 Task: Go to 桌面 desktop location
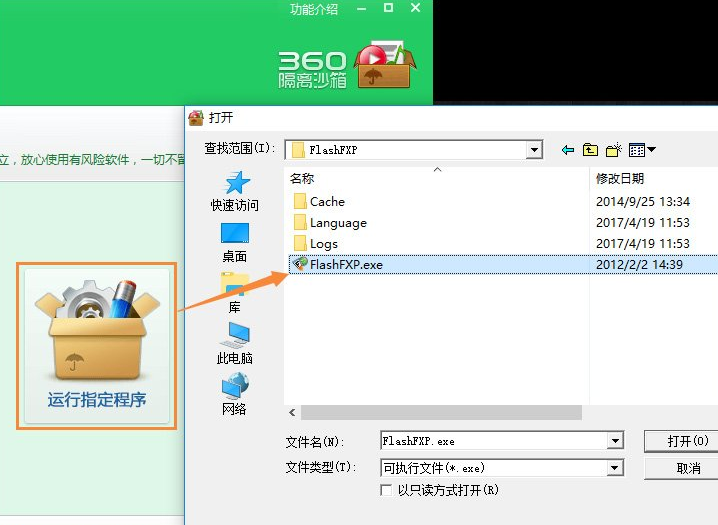tap(234, 243)
